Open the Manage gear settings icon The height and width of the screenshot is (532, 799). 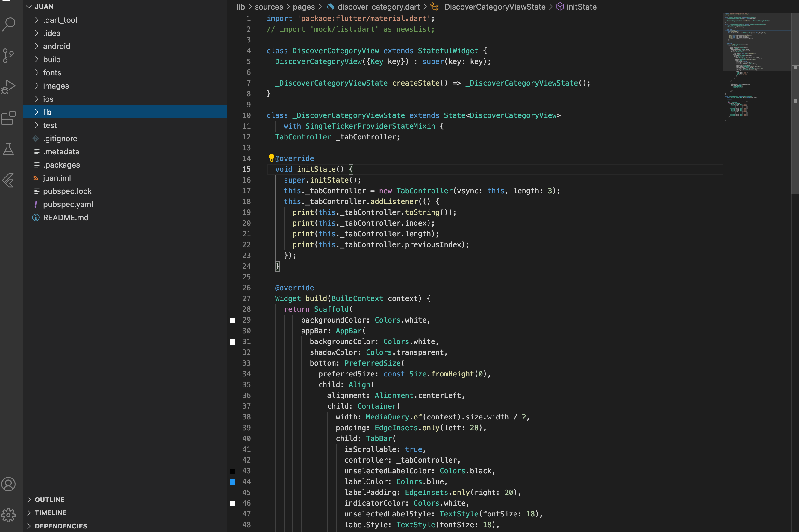point(9,515)
